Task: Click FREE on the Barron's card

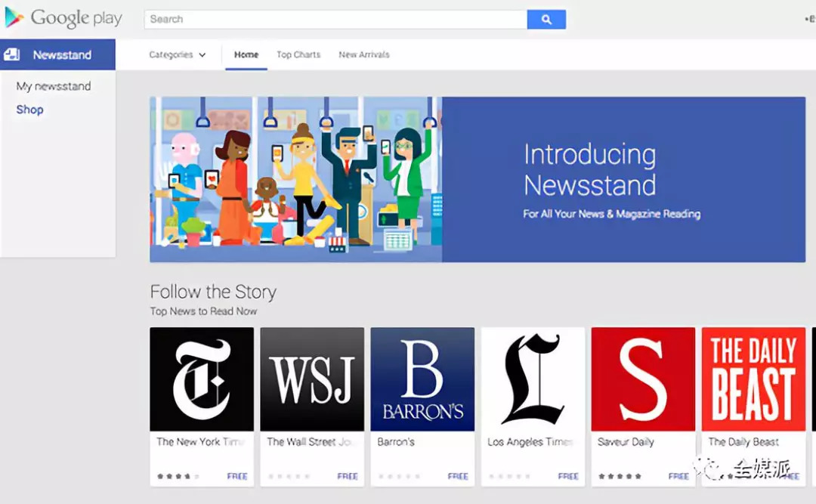Action: pyautogui.click(x=458, y=476)
